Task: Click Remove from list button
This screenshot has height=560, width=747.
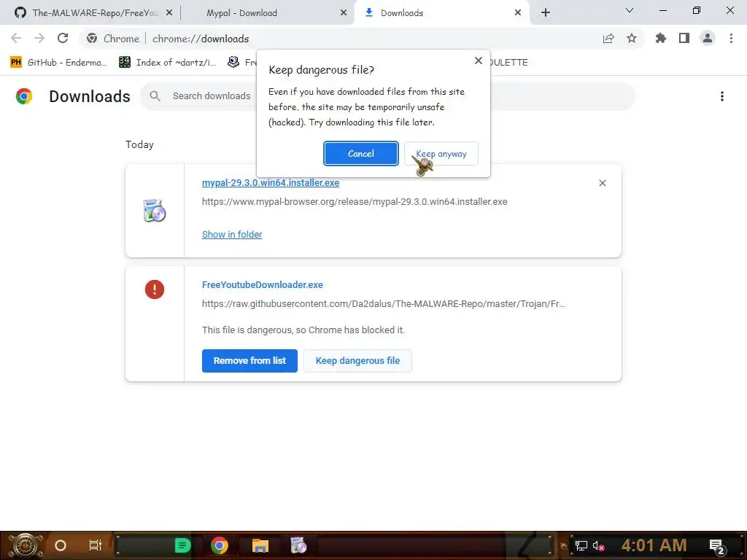Action: (249, 360)
